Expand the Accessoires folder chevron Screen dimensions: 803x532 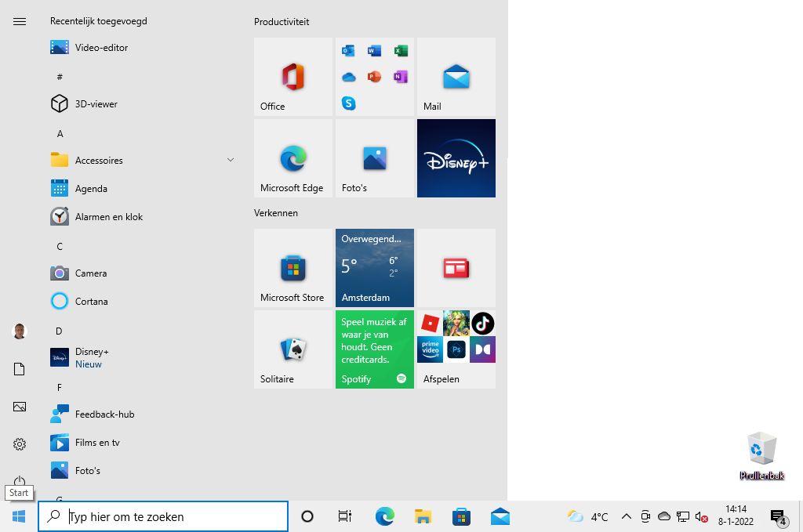click(x=231, y=160)
